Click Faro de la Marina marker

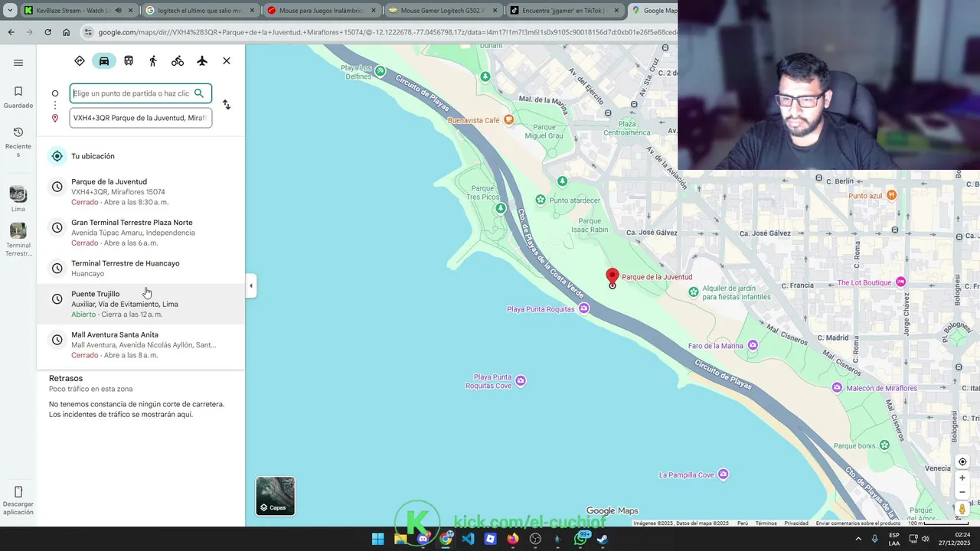pos(753,345)
